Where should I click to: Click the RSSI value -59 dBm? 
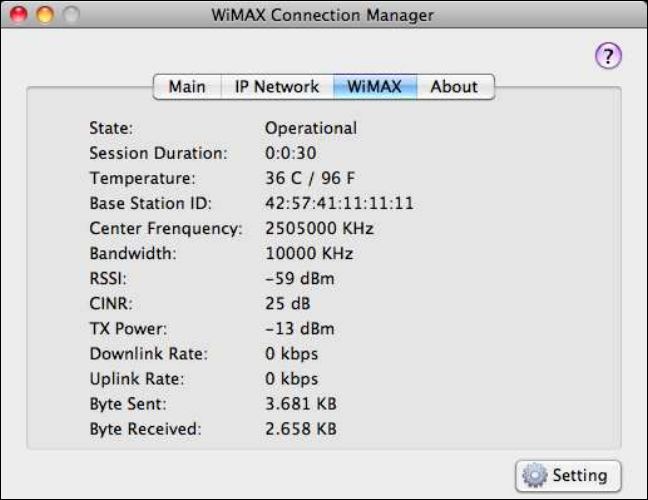299,279
